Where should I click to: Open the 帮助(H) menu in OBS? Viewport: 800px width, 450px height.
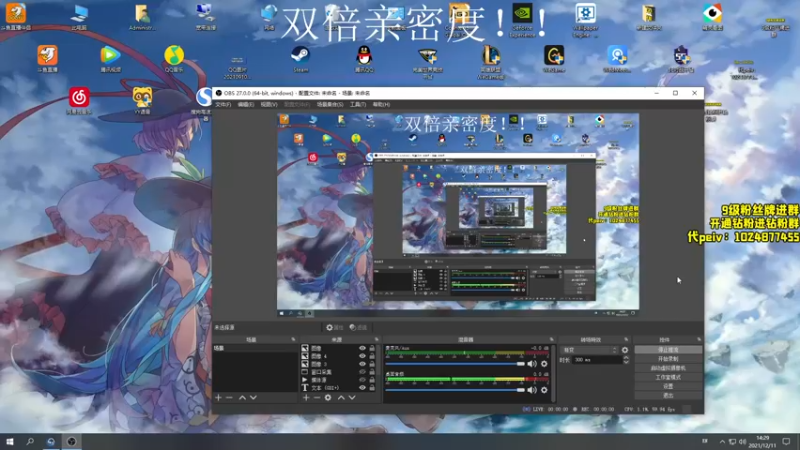click(x=381, y=105)
